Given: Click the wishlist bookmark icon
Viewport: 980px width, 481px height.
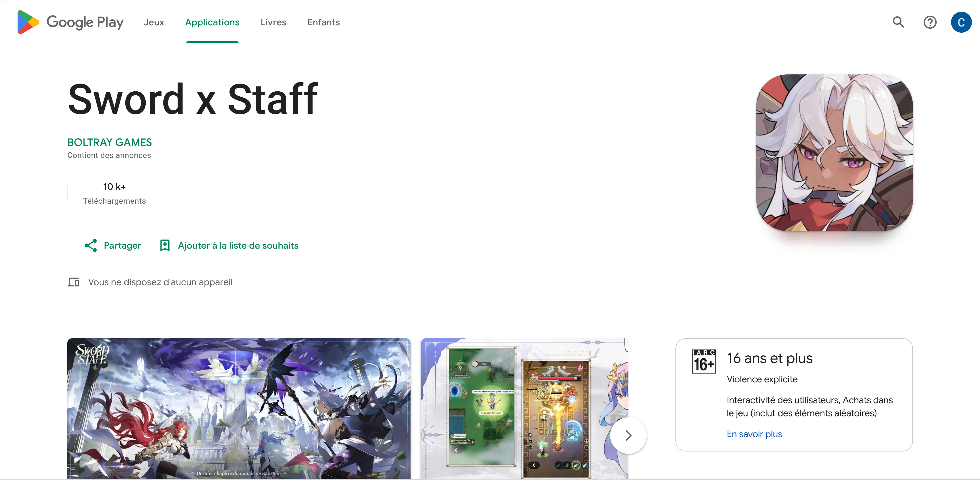Looking at the screenshot, I should 165,245.
